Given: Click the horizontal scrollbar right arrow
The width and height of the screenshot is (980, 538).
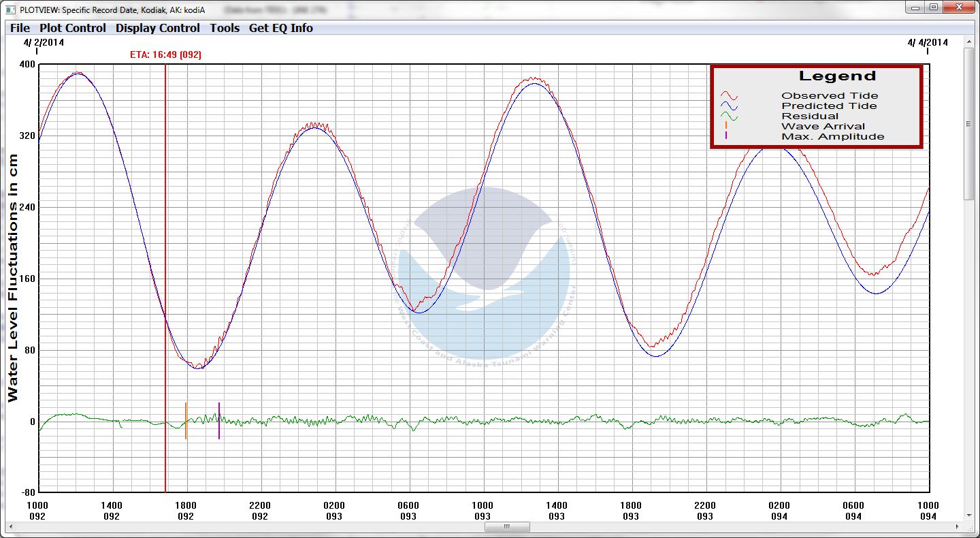Looking at the screenshot, I should pos(959,526).
